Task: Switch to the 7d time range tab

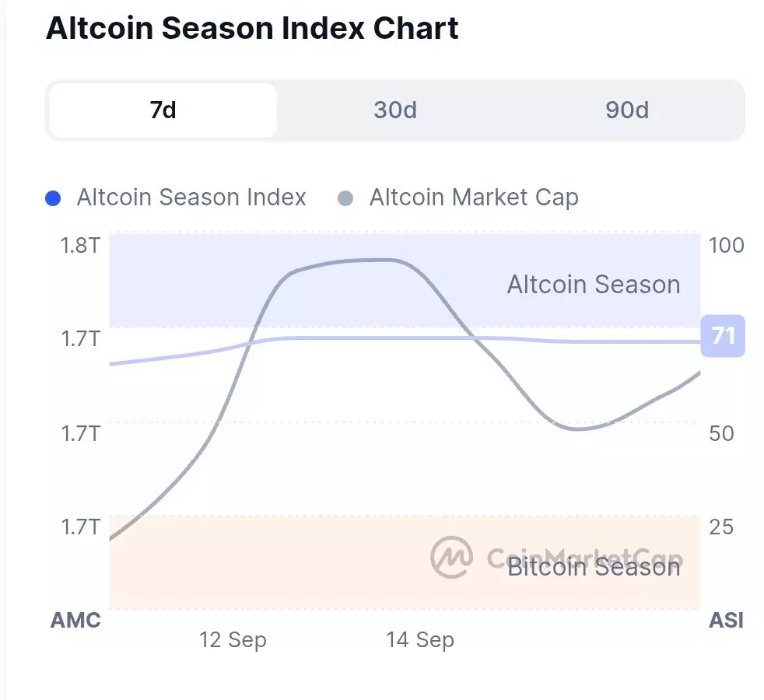Action: [x=163, y=110]
